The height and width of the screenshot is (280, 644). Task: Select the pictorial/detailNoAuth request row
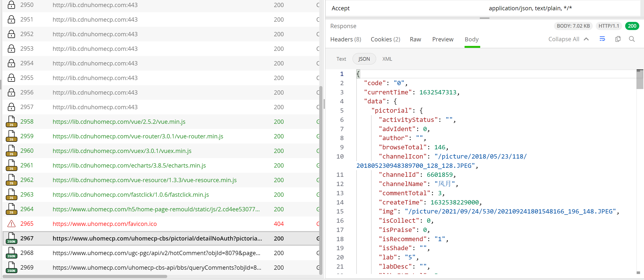[x=161, y=238]
